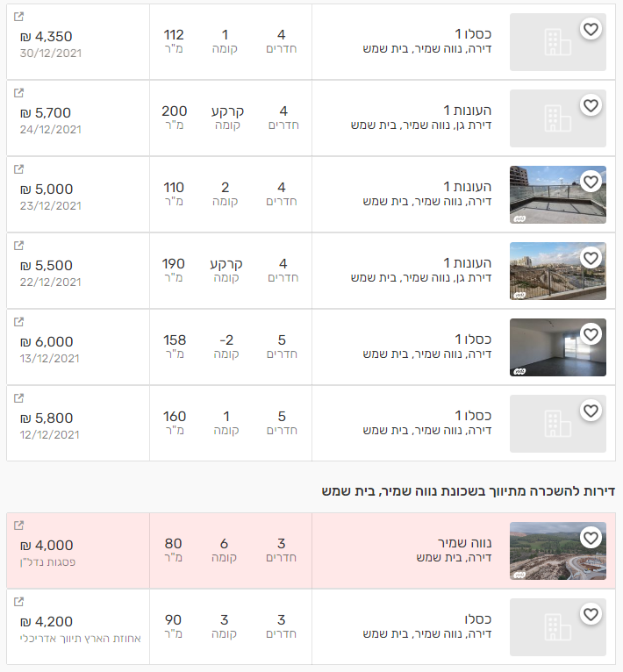Toggle heart on the ₪5,700 garden apartment
The image size is (623, 672).
[591, 106]
